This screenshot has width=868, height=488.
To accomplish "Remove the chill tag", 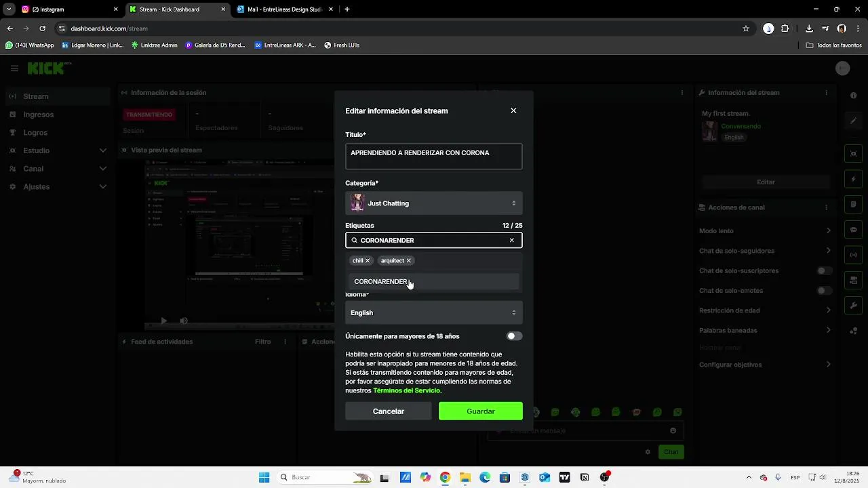I will click(368, 260).
